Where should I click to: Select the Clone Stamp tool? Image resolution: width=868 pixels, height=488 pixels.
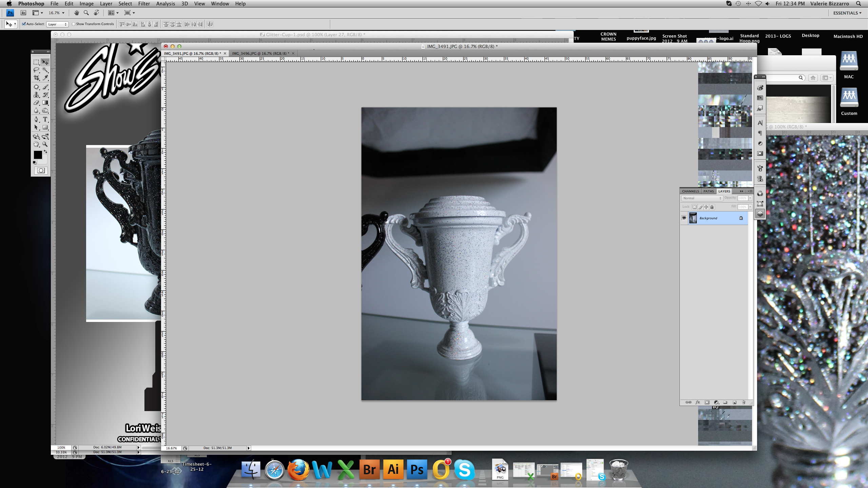(x=36, y=95)
